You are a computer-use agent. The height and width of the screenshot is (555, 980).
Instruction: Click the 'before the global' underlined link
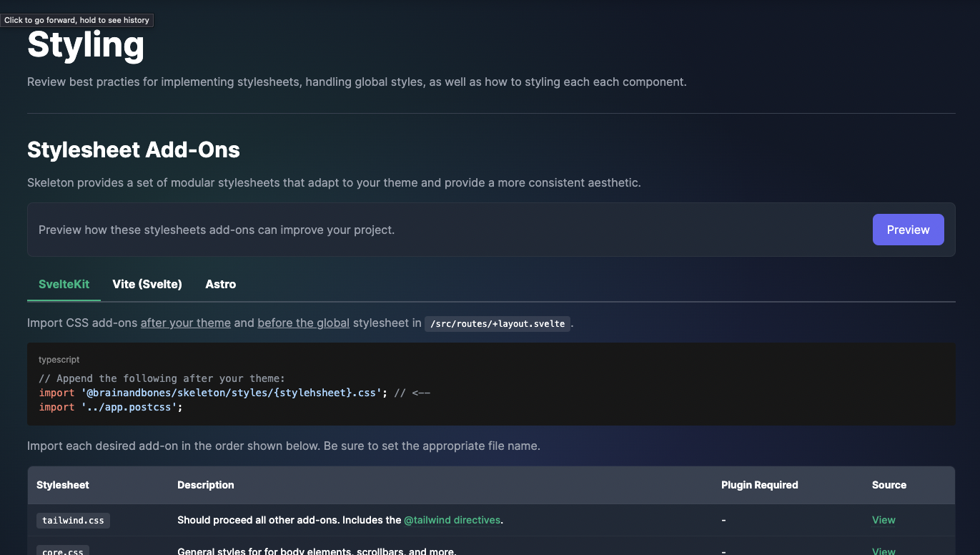(x=303, y=323)
